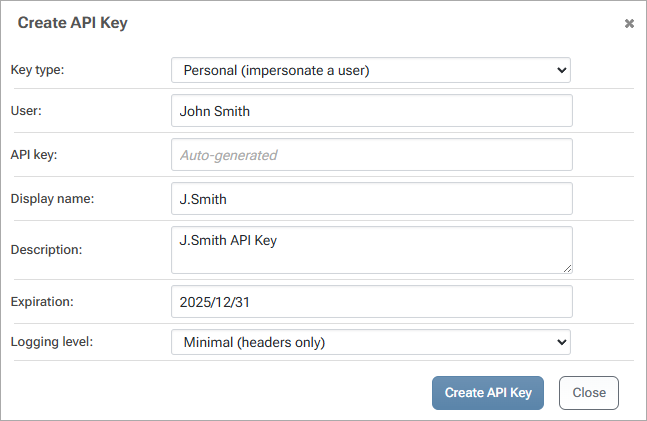Select the Display name input with J.Smith

click(371, 199)
